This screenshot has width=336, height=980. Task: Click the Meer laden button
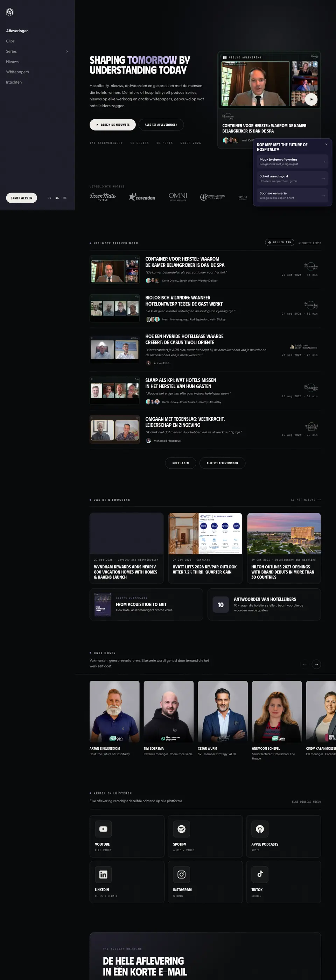180,463
